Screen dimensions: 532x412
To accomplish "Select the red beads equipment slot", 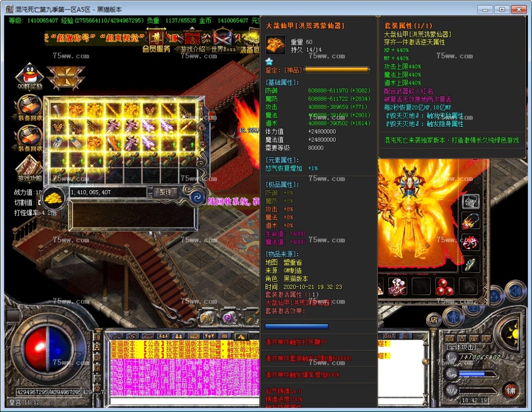I will coord(445,286).
